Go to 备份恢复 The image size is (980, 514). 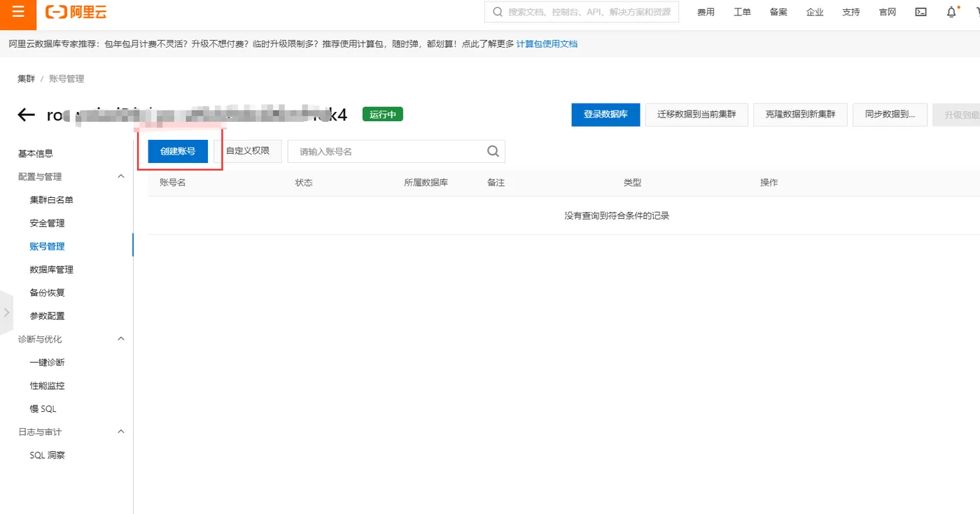point(47,292)
